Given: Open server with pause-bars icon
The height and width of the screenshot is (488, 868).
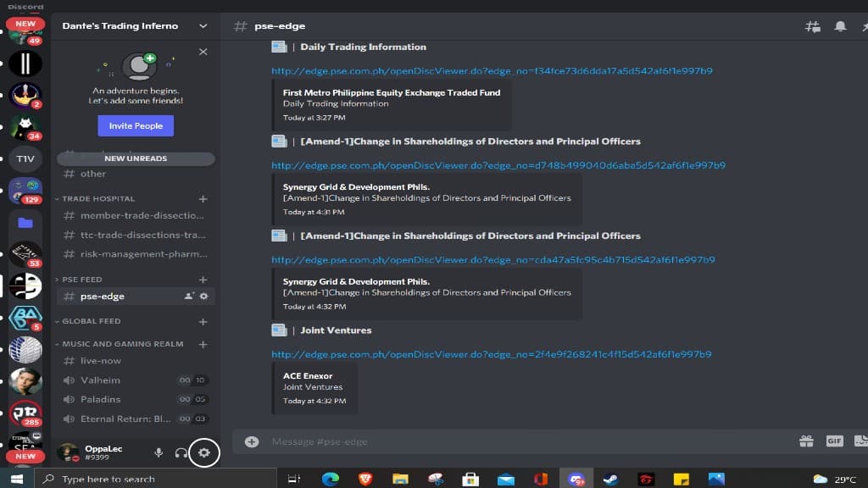Looking at the screenshot, I should pyautogui.click(x=25, y=64).
